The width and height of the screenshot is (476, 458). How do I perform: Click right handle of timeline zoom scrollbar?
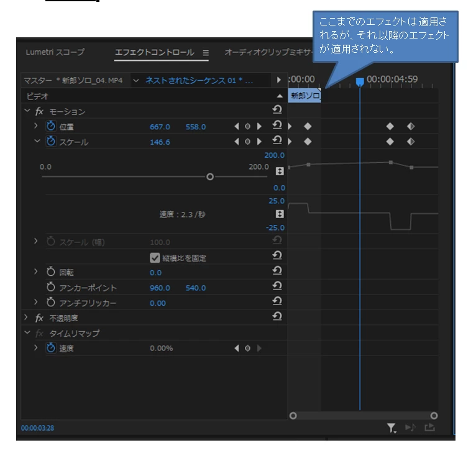pyautogui.click(x=434, y=416)
